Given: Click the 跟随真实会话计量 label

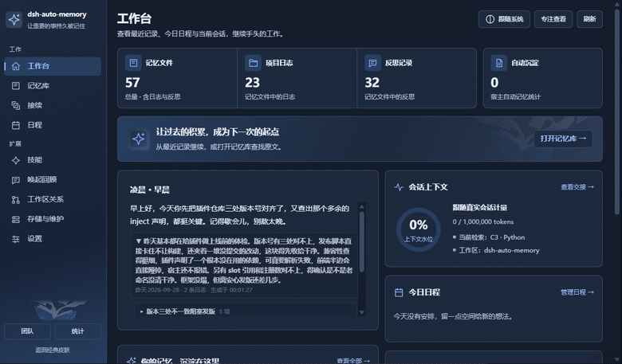Looking at the screenshot, I should point(480,208).
